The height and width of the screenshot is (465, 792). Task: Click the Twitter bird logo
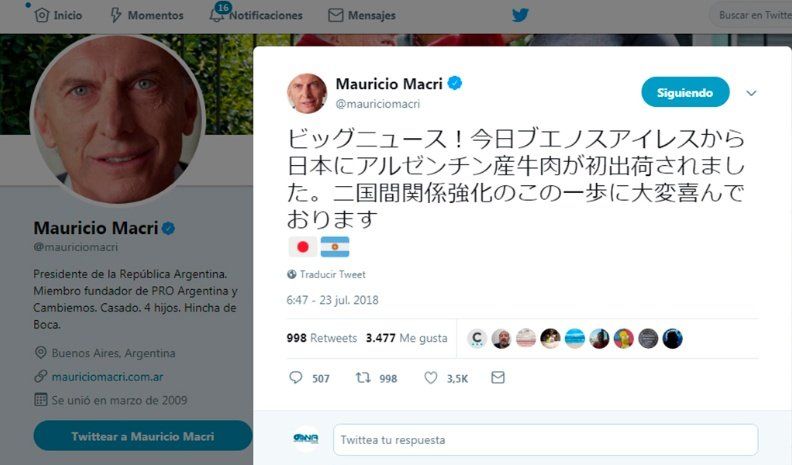tap(520, 15)
